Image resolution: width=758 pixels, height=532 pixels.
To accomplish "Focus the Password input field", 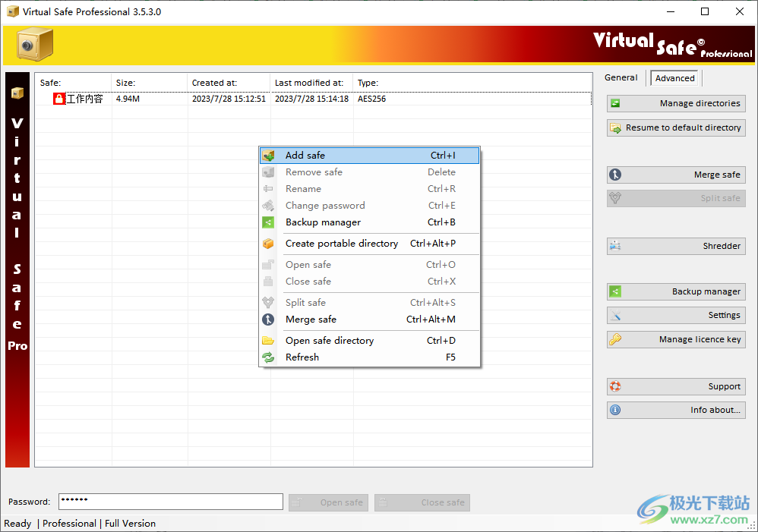I will tap(171, 502).
